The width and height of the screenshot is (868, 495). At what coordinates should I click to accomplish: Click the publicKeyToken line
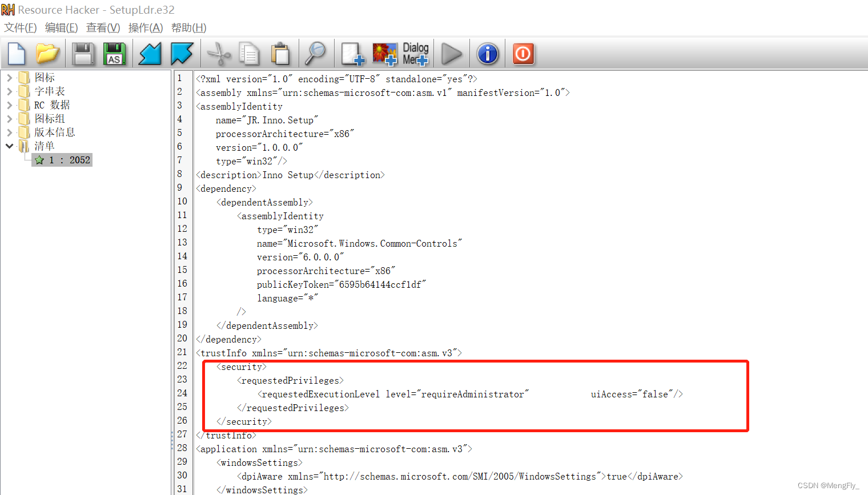coord(341,284)
